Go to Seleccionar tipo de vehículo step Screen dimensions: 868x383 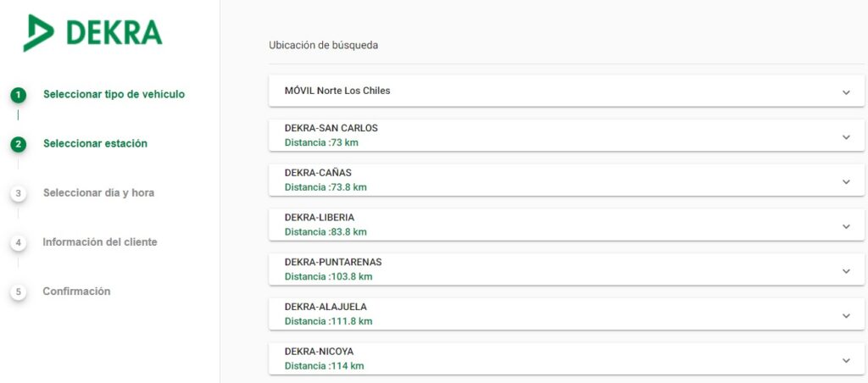tap(114, 94)
